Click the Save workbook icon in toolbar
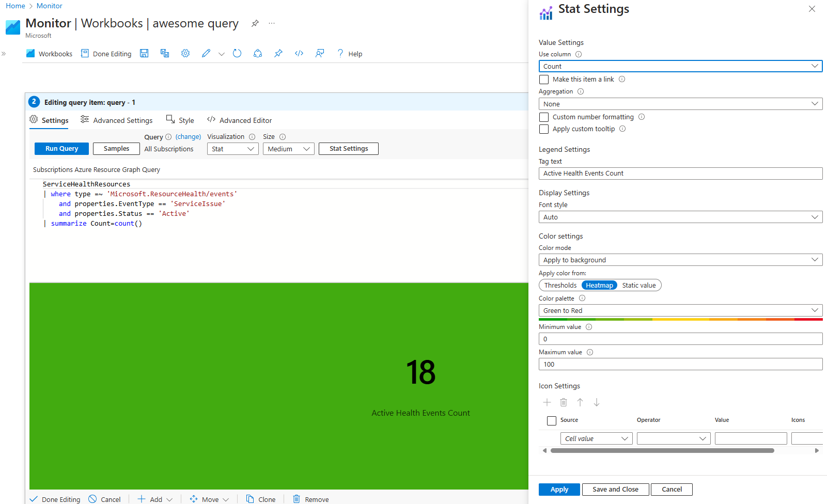 coord(144,53)
